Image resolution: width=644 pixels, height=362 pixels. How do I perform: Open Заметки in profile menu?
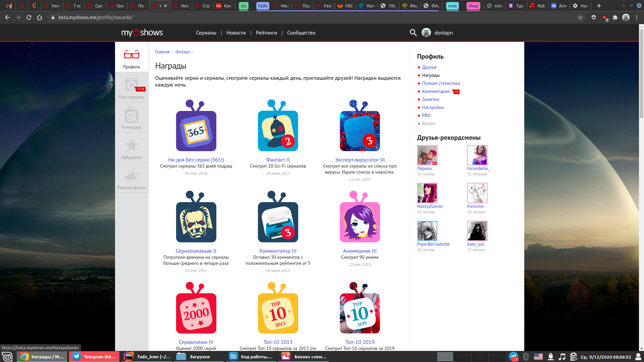430,99
